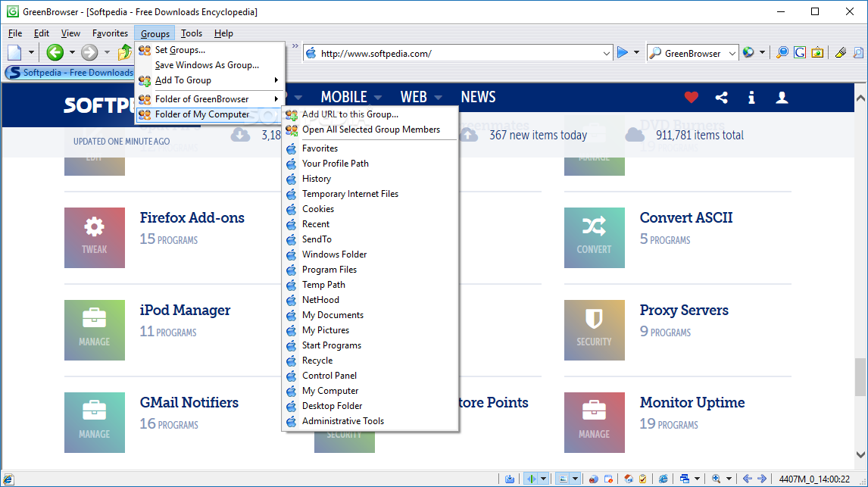
Task: Open Favorites group entry
Action: [370, 148]
